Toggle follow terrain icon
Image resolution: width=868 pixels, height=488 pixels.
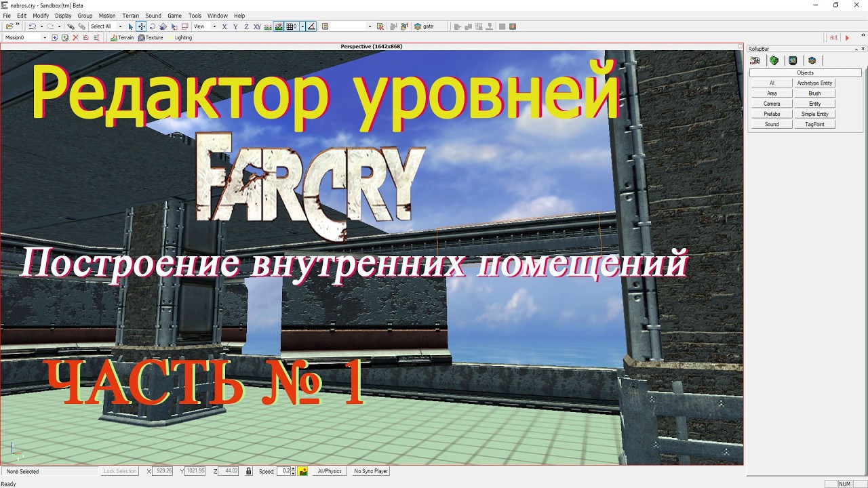coord(268,26)
